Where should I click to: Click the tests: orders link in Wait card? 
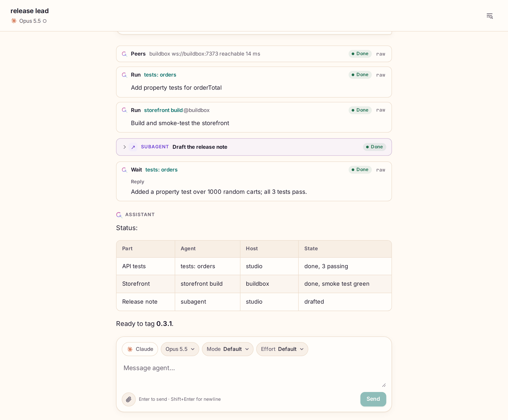click(x=161, y=170)
